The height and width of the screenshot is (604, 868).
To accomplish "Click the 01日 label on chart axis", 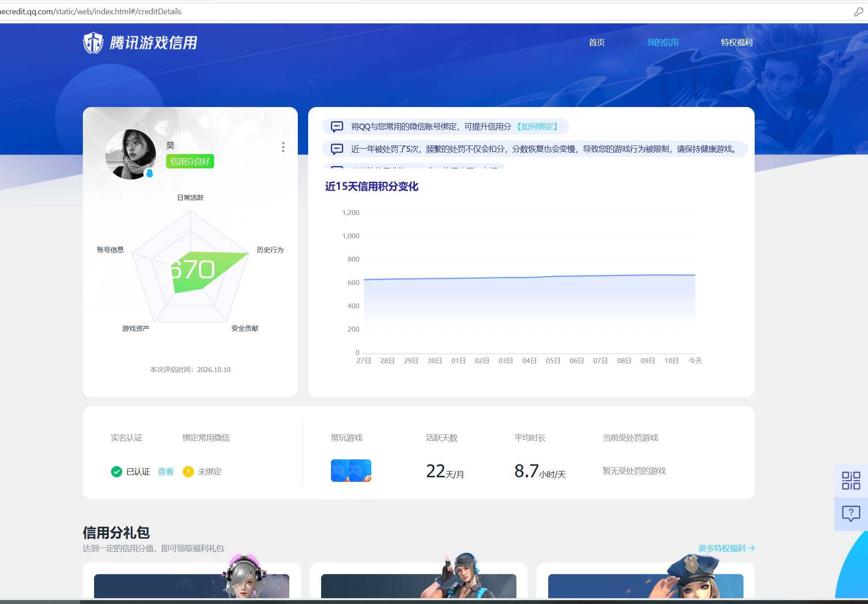I will [458, 361].
